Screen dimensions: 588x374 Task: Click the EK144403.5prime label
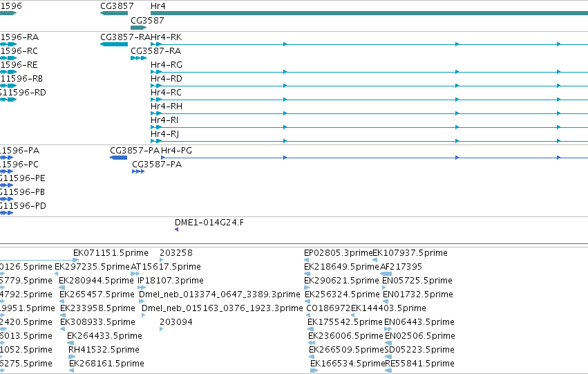[x=388, y=308]
